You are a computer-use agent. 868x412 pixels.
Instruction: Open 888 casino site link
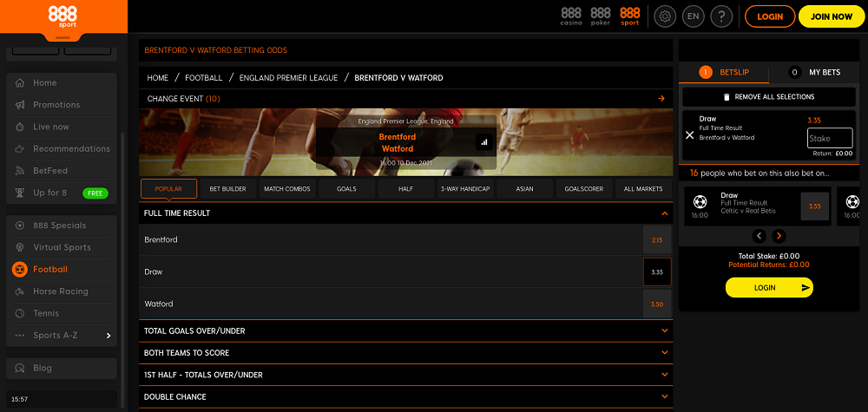571,16
